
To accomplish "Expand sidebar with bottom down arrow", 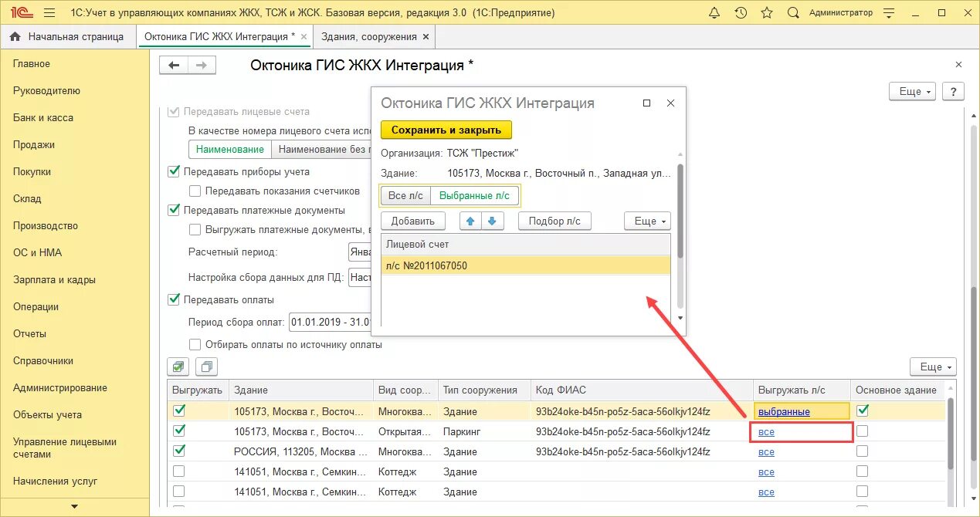I will (75, 506).
